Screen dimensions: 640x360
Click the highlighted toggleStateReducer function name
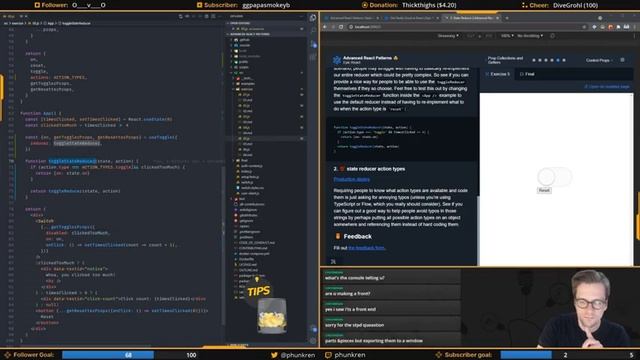click(72, 161)
